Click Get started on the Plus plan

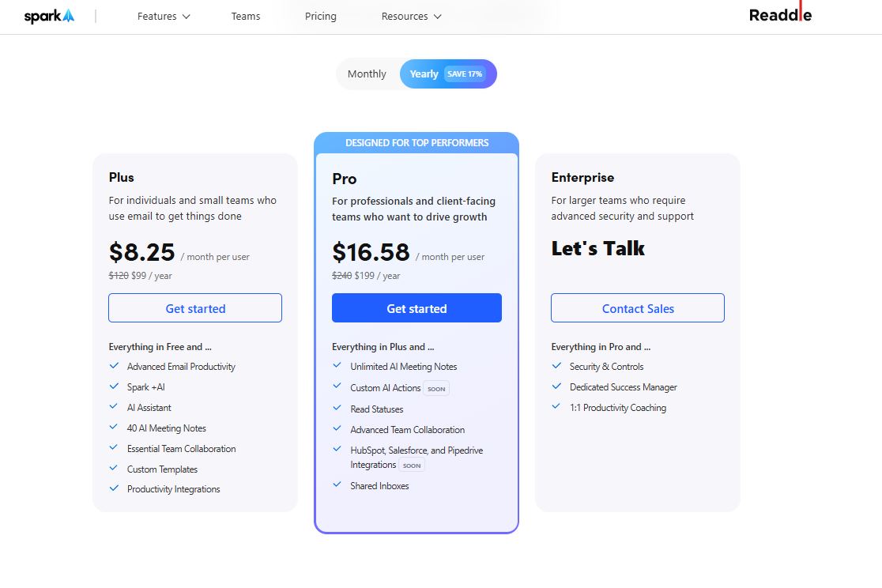pyautogui.click(x=194, y=308)
